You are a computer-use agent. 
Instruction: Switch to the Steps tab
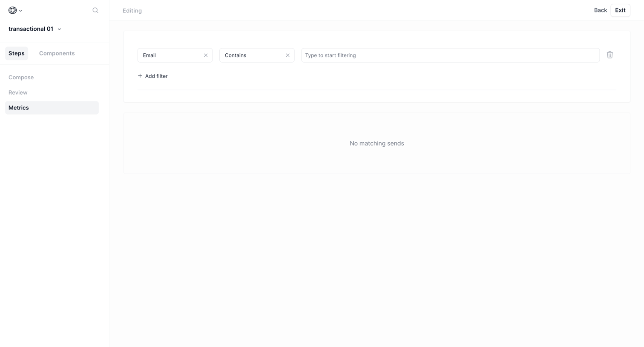click(x=17, y=53)
